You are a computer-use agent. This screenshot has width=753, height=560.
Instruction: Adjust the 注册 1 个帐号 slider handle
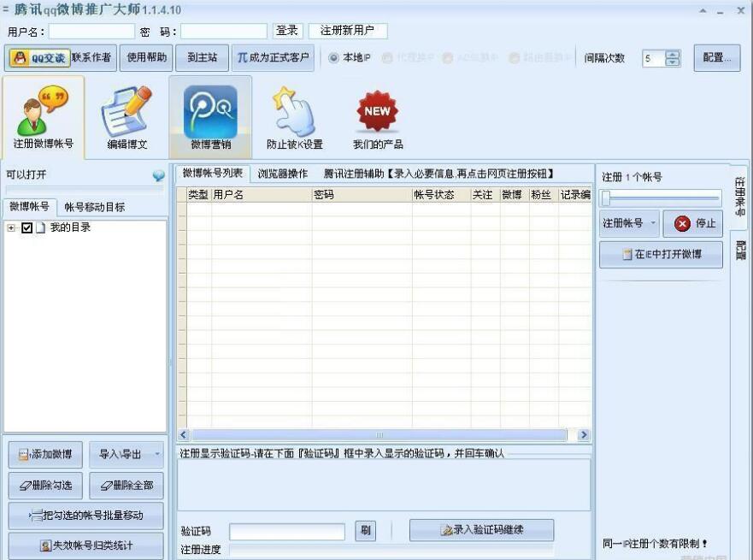pyautogui.click(x=606, y=197)
